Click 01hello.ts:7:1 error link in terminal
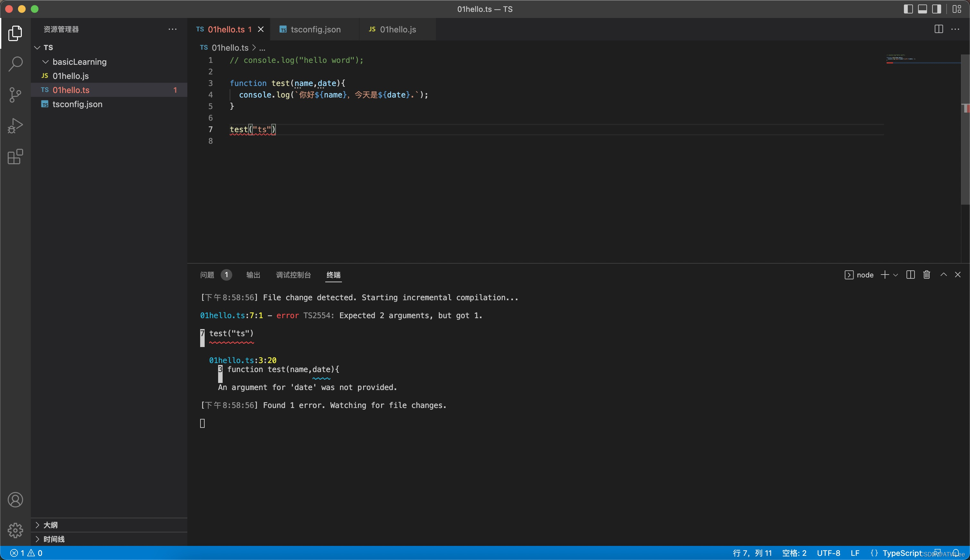Viewport: 970px width, 560px height. (232, 315)
